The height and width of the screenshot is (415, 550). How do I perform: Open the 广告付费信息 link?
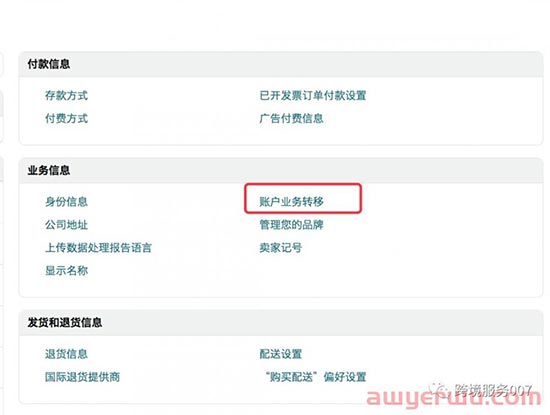click(291, 119)
